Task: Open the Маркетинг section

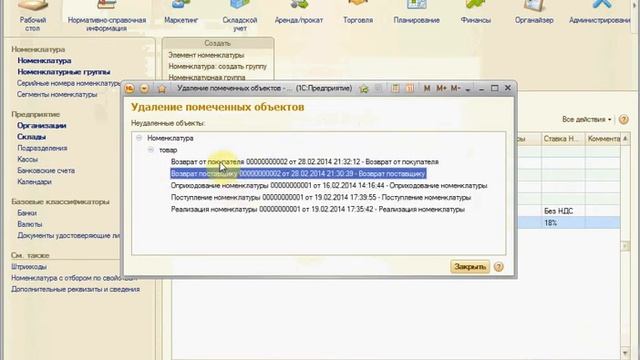Action: pyautogui.click(x=181, y=13)
